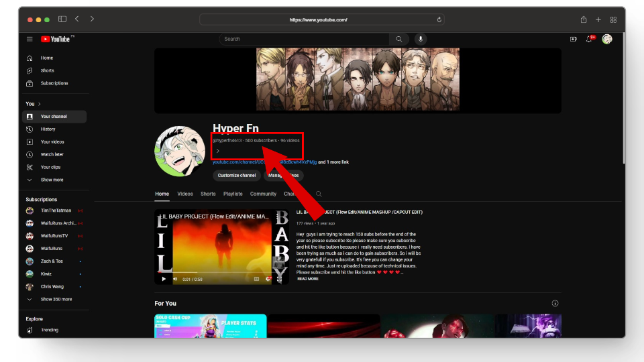
Task: Switch to channel Shorts tab
Action: pos(208,194)
